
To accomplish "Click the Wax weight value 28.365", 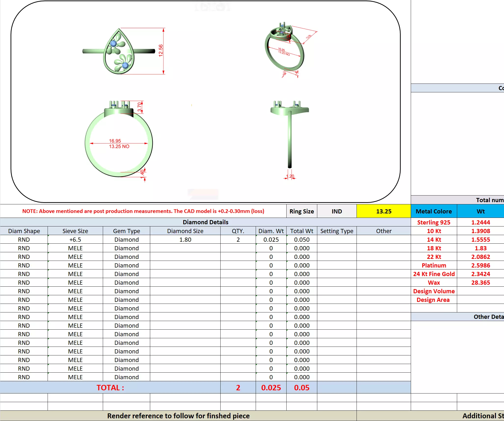I will (480, 282).
